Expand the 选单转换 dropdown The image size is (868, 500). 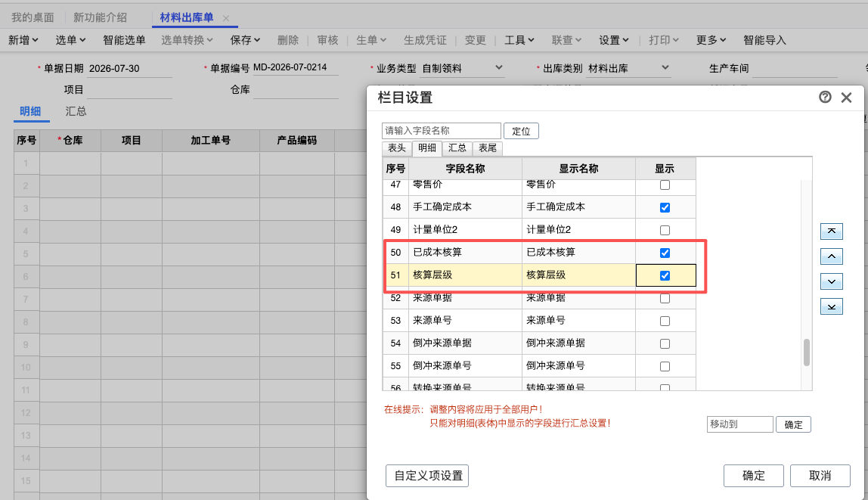[187, 40]
